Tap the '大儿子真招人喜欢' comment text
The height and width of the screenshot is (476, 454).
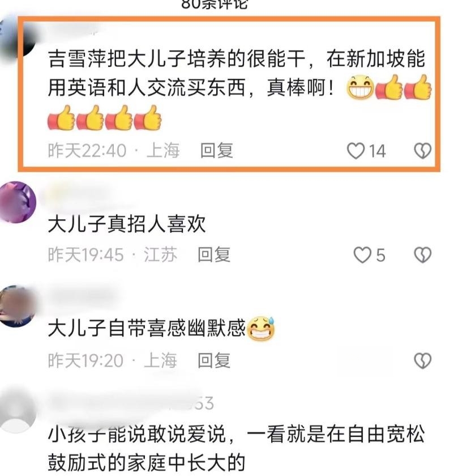pyautogui.click(x=127, y=224)
